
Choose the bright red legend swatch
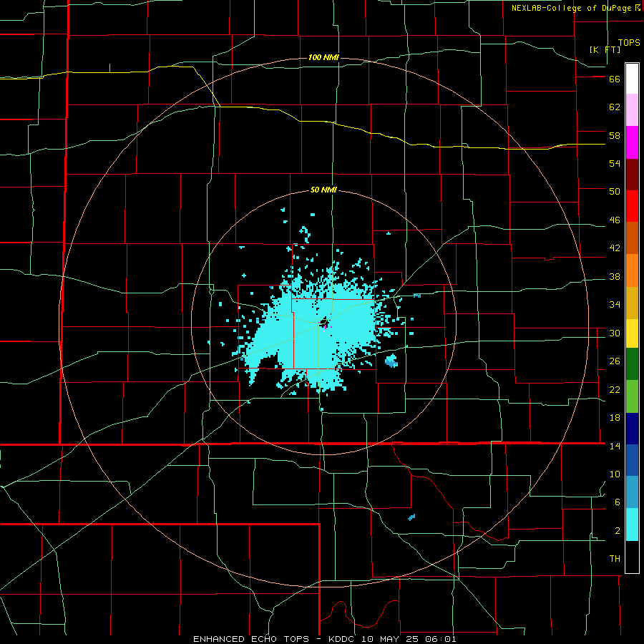632,206
